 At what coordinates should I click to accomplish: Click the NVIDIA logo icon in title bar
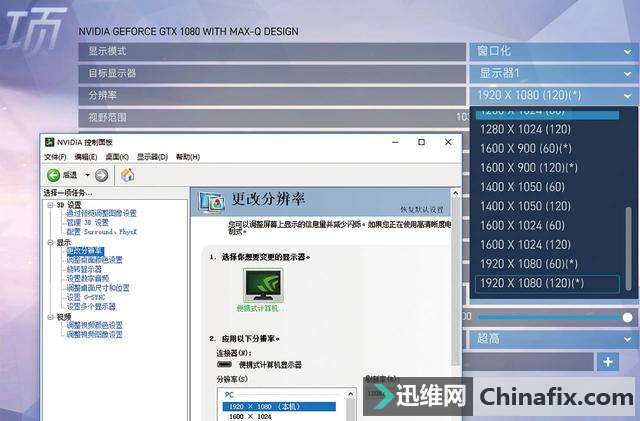tap(49, 142)
